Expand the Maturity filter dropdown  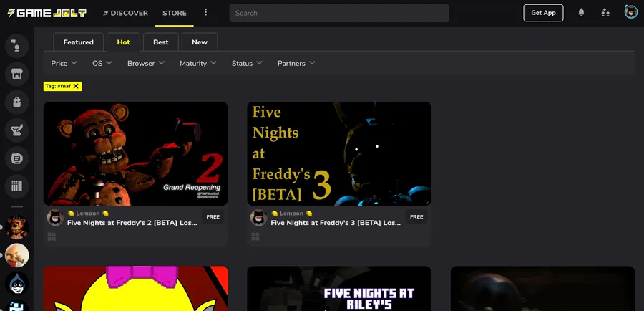pyautogui.click(x=198, y=63)
